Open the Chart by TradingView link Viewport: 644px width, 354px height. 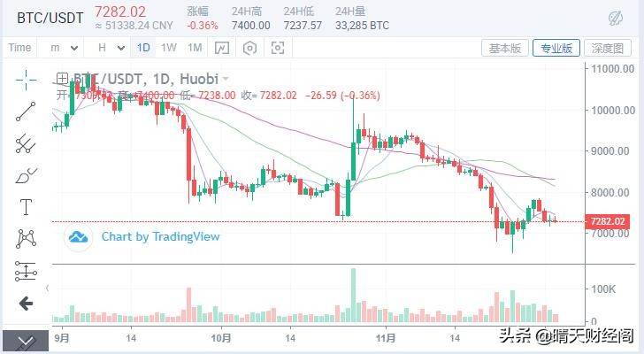[159, 236]
